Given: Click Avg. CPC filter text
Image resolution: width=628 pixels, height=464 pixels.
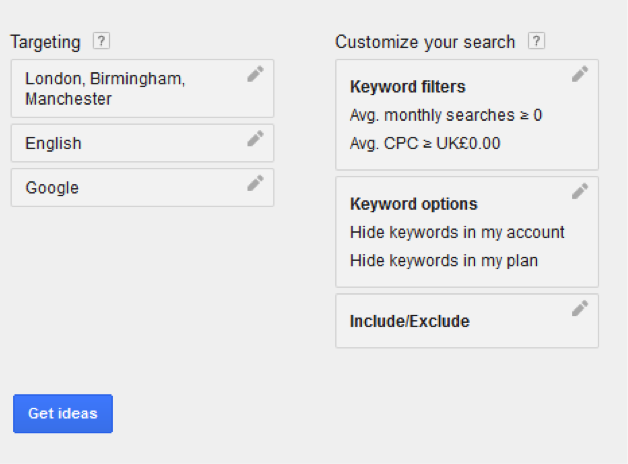Looking at the screenshot, I should tap(425, 144).
